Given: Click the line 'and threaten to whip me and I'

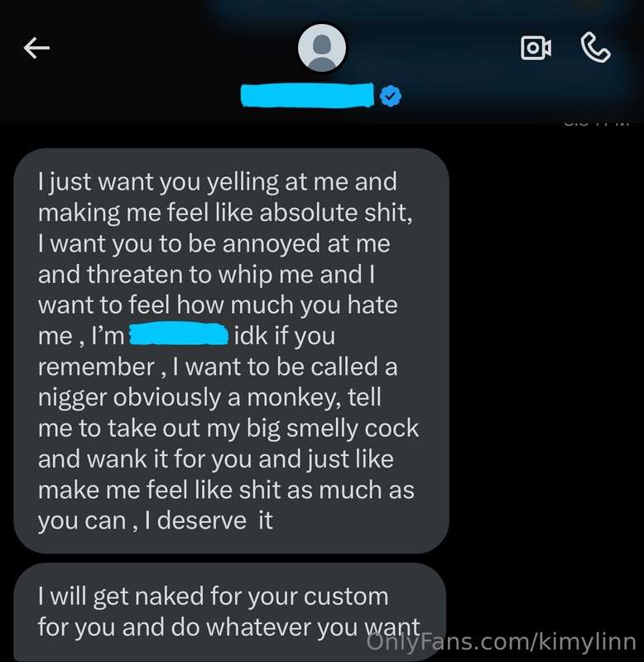Looking at the screenshot, I should pyautogui.click(x=206, y=275).
